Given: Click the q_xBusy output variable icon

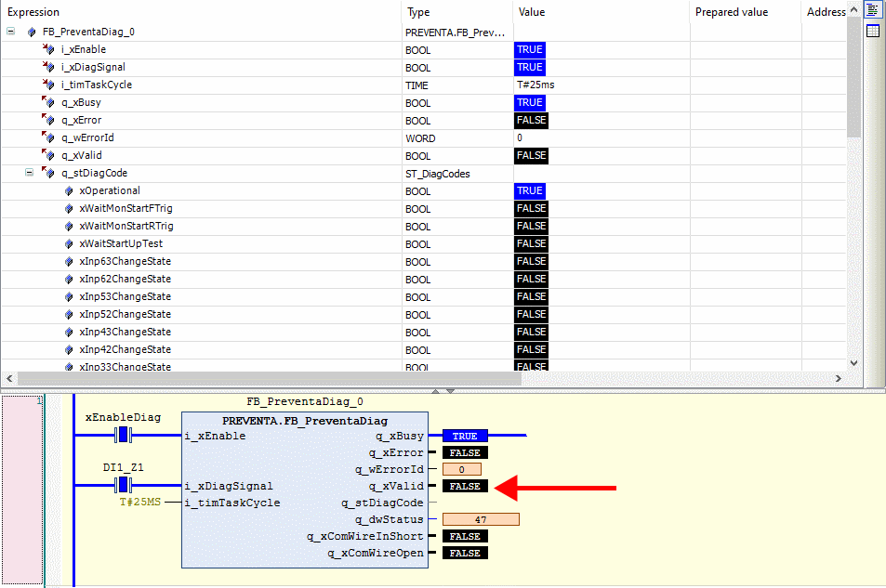Looking at the screenshot, I should pyautogui.click(x=48, y=102).
